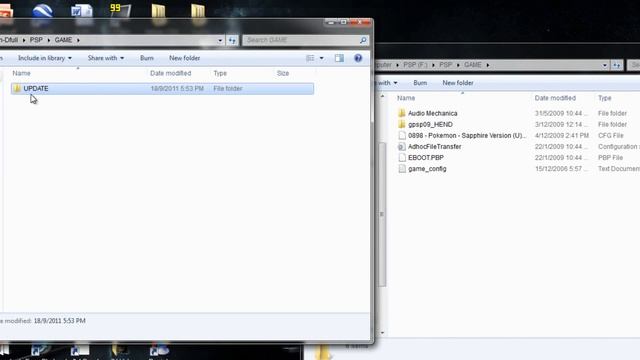Image resolution: width=640 pixels, height=360 pixels.
Task: Open the address bar history dropdown in the front window
Action: 220,40
